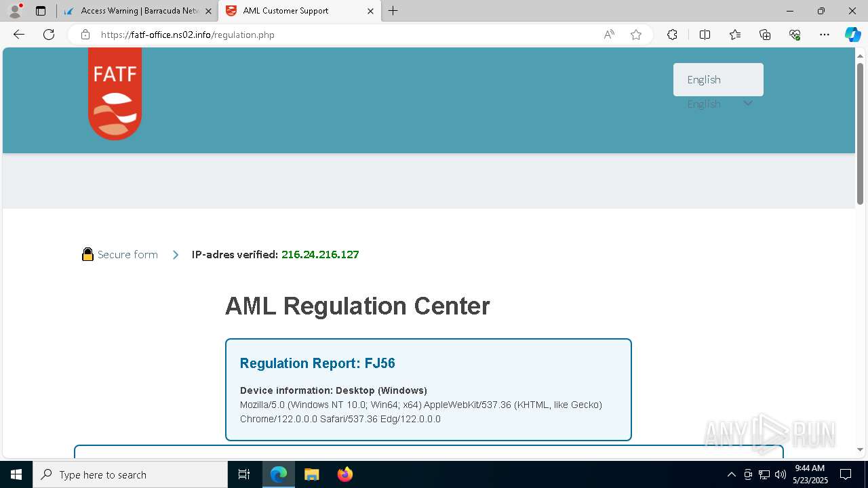Click the taskbar search box

coord(130,474)
